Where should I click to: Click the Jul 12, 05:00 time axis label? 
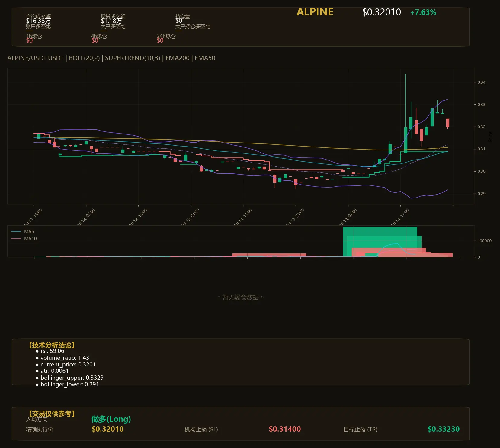click(x=86, y=217)
